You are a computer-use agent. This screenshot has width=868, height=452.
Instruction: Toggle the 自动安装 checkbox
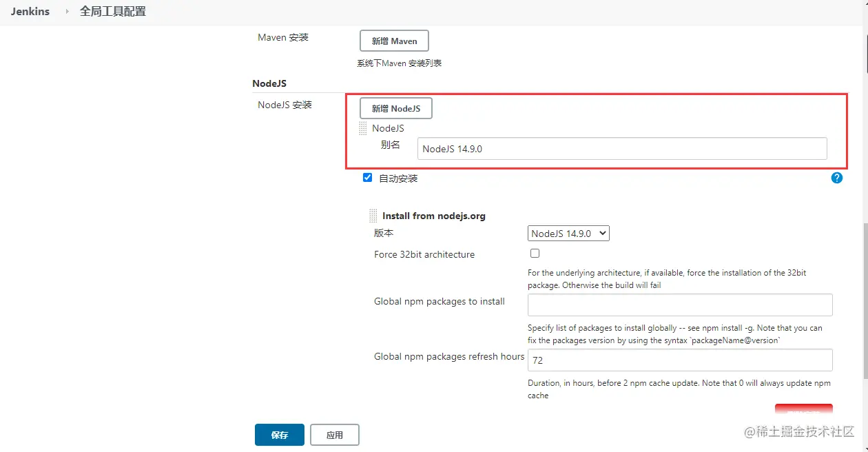coord(367,178)
